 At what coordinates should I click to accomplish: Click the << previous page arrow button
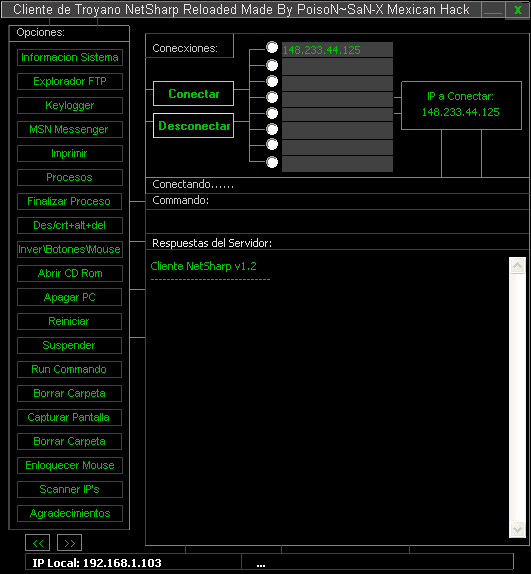(38, 543)
